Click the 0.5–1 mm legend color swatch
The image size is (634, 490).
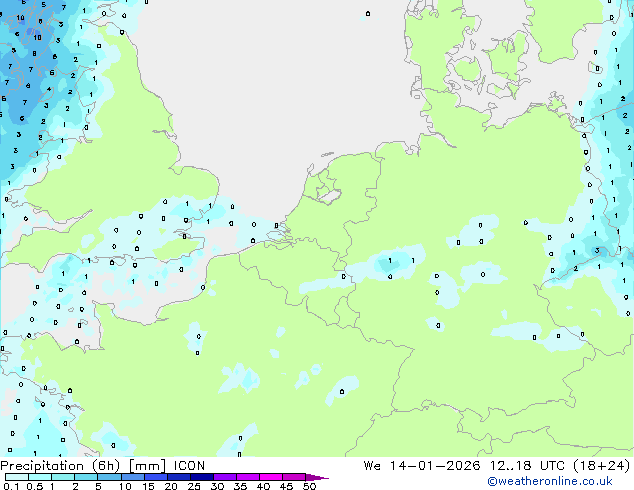(x=40, y=477)
